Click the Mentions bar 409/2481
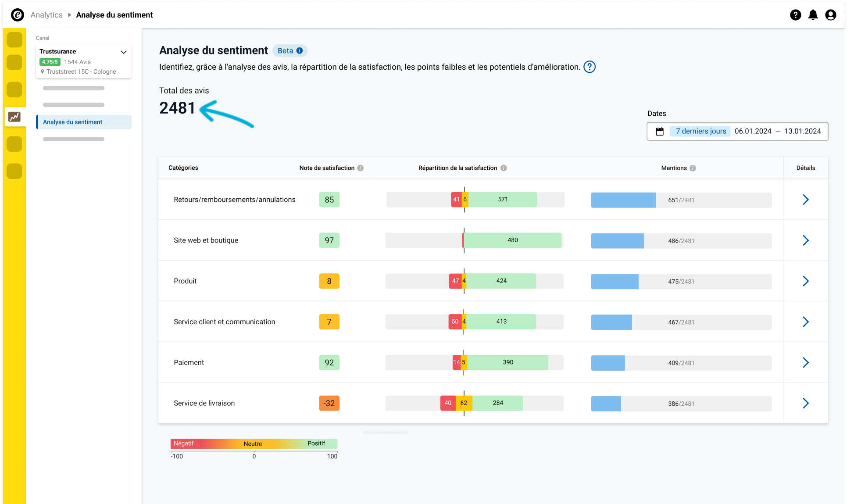This screenshot has width=854, height=504. point(681,363)
